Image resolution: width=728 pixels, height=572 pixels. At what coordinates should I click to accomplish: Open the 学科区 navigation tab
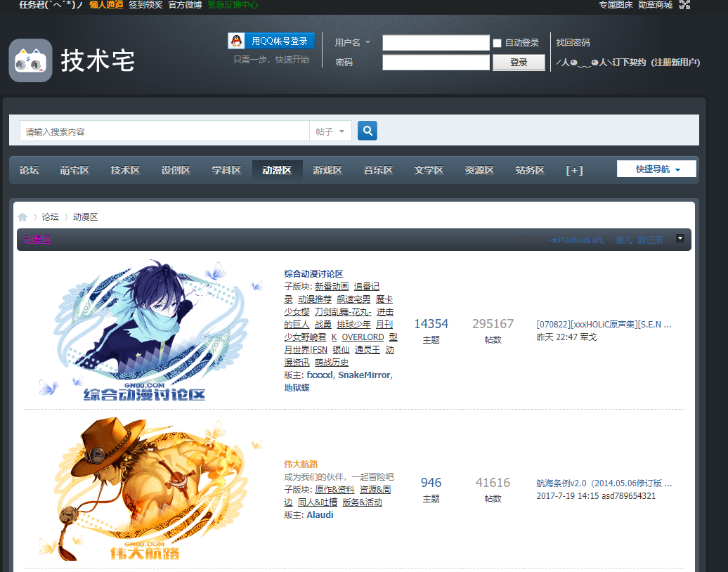coord(226,170)
